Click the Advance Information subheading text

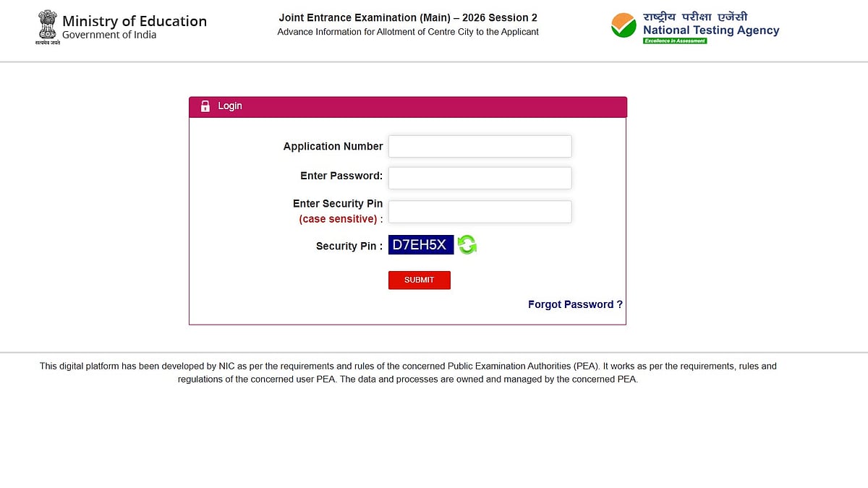[408, 32]
